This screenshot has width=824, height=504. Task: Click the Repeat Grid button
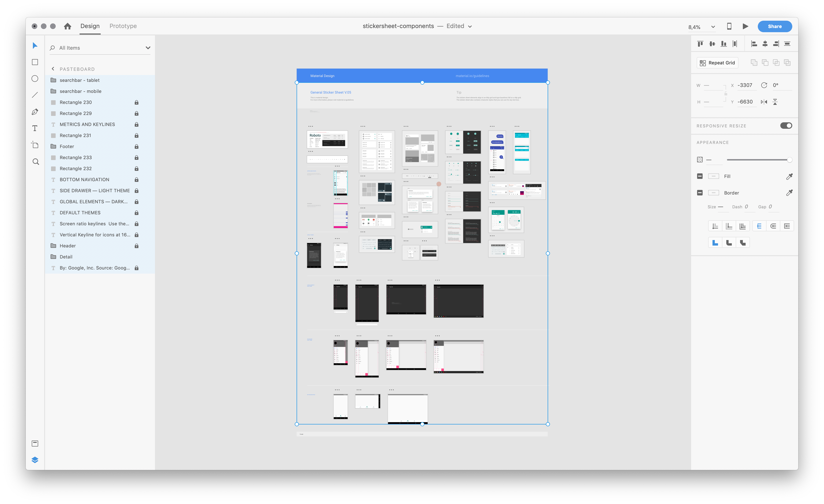(x=717, y=63)
